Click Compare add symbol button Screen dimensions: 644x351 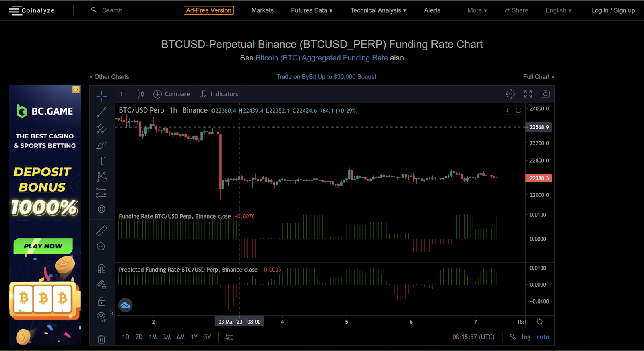[172, 94]
